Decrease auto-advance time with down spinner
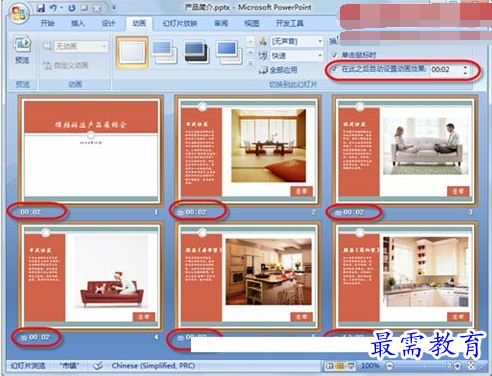 [x=465, y=72]
